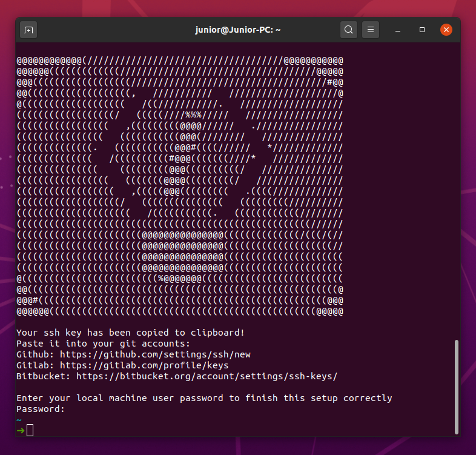476x455 pixels.
Task: Maximize the terminal window
Action: pos(422,30)
